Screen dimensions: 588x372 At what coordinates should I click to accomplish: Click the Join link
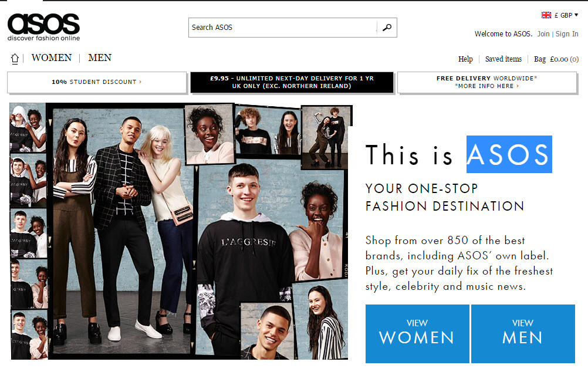543,34
